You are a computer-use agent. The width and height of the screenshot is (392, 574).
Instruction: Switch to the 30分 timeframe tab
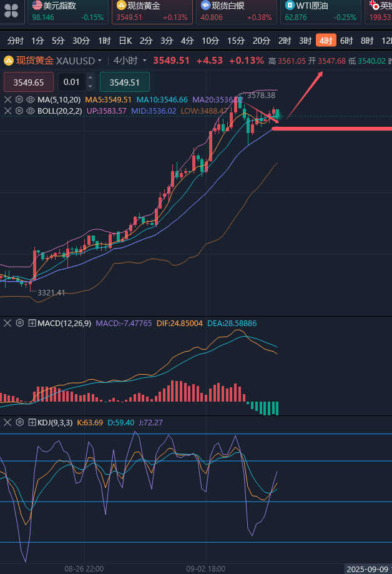(x=81, y=41)
